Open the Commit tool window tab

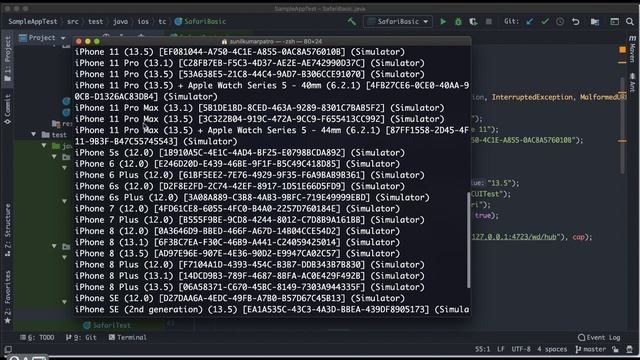click(7, 109)
